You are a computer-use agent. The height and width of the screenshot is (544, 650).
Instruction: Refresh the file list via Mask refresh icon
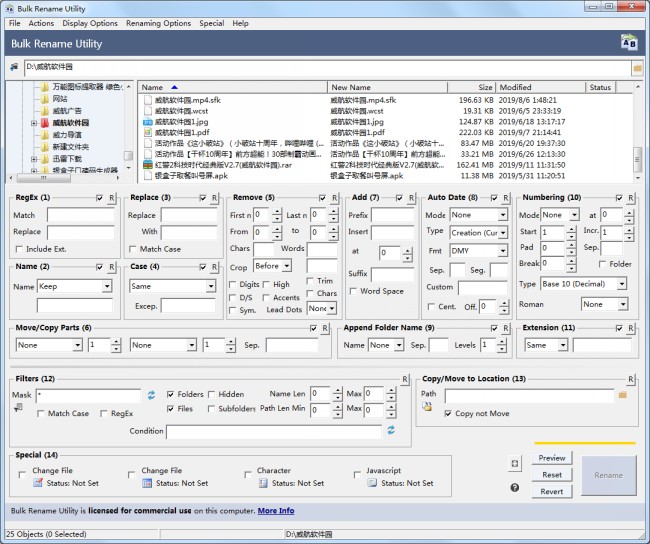click(x=151, y=395)
